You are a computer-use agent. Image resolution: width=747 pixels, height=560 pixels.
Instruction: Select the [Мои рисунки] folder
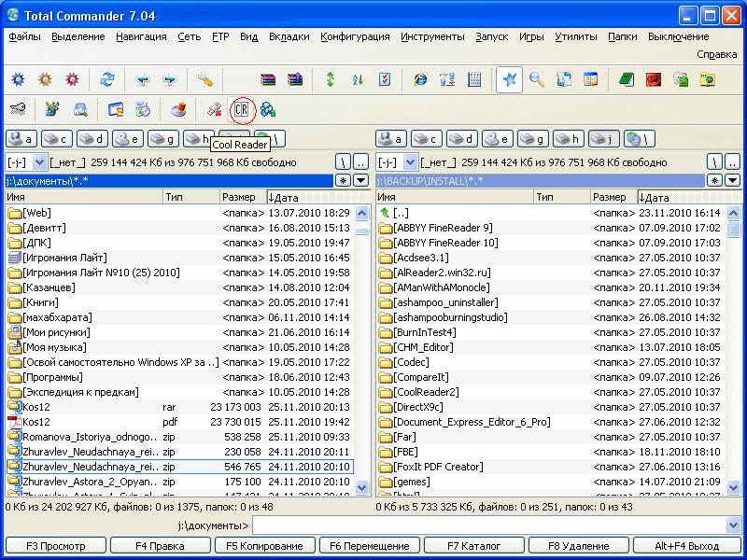pos(179,332)
